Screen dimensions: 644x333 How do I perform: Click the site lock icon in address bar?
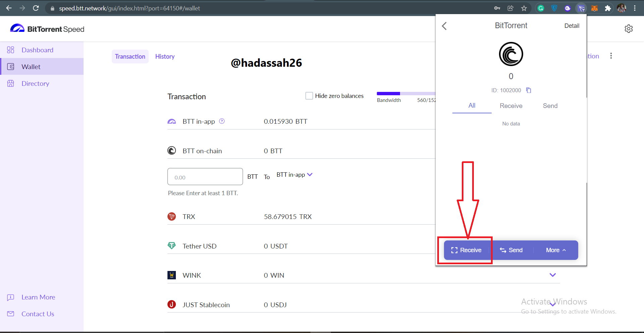pos(52,8)
